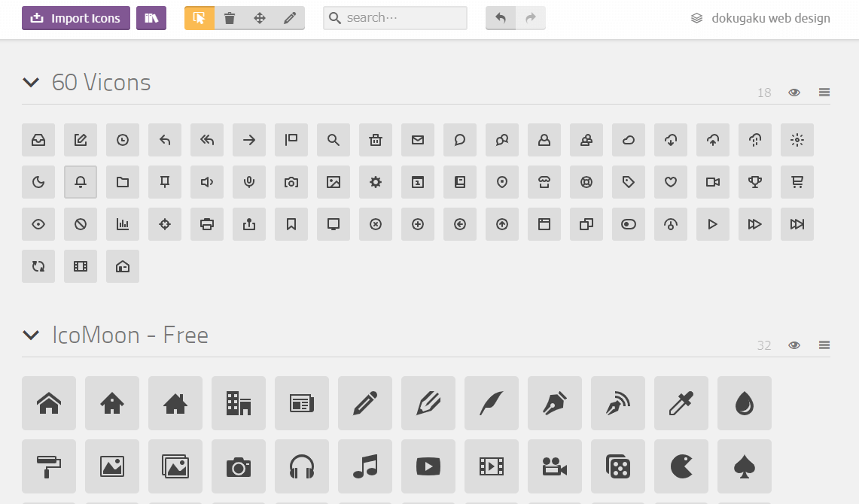Choose the folder icon in 60 Vicons
Viewport: 859px width, 504px height.
[123, 182]
